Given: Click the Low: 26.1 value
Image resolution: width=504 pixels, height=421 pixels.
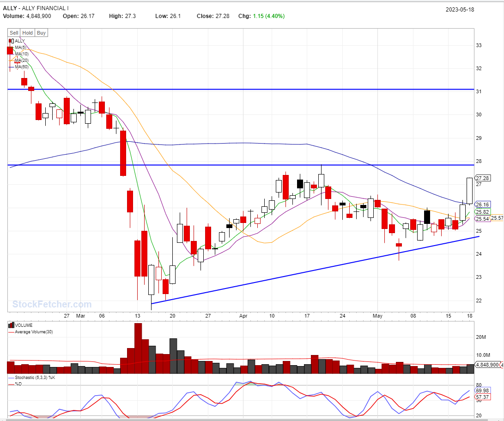Looking at the screenshot, I should tap(168, 16).
